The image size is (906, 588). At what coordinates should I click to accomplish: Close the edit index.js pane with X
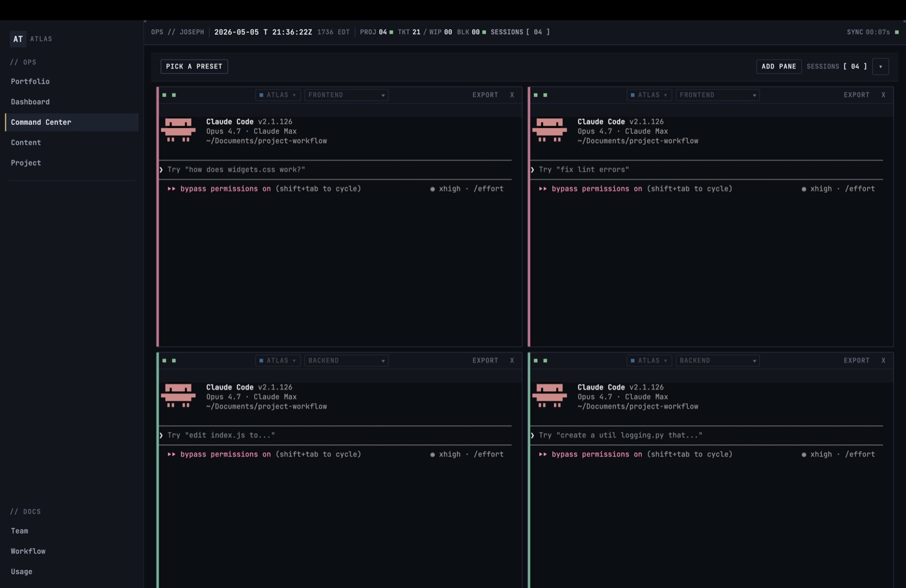[512, 361]
